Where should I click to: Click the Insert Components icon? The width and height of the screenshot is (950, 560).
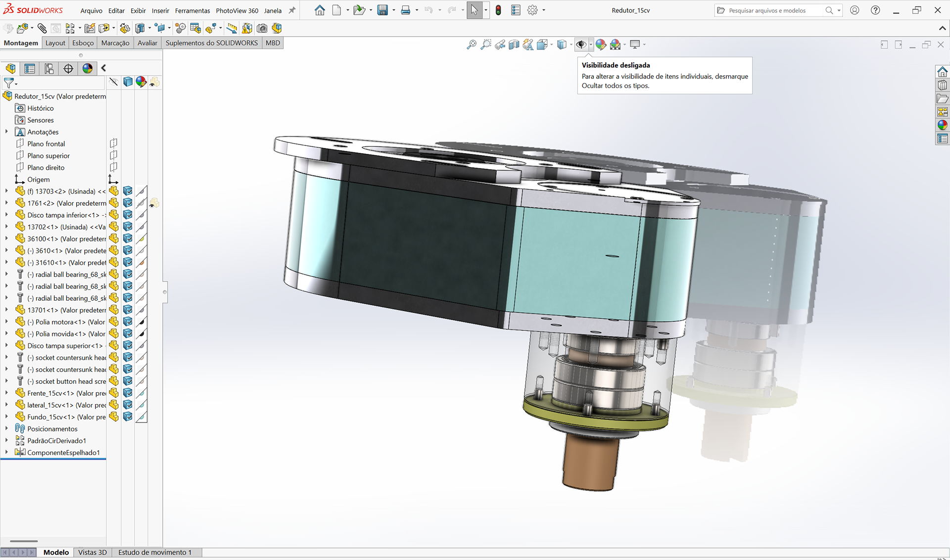click(22, 29)
